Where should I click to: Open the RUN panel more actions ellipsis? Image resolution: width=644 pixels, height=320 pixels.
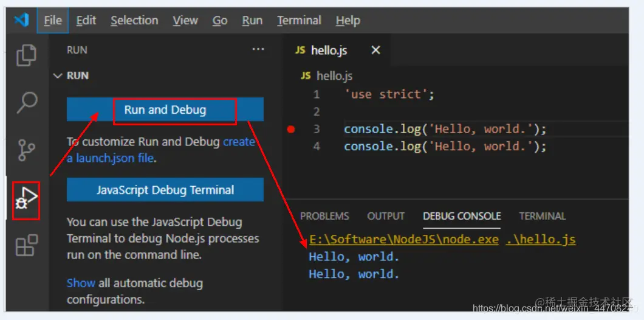258,49
